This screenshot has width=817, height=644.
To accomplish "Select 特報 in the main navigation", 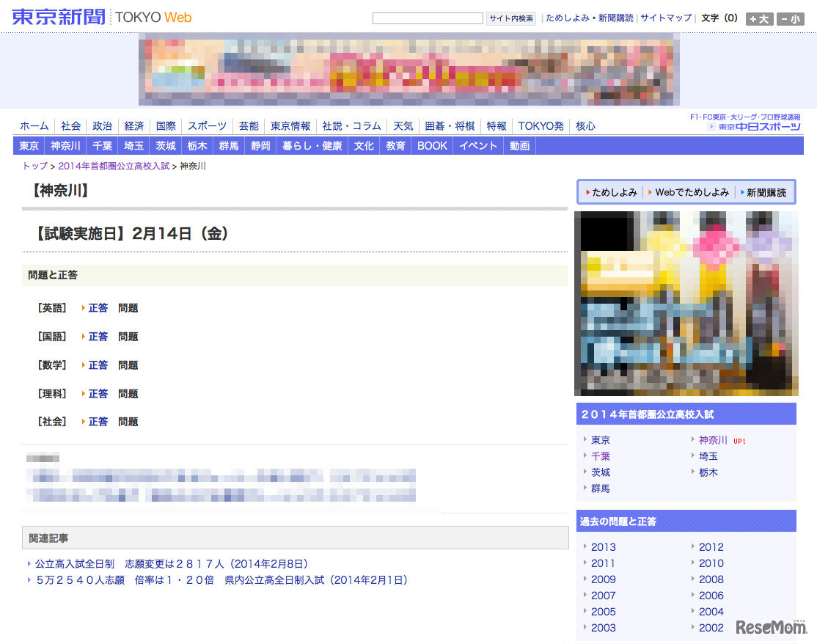I will (496, 125).
